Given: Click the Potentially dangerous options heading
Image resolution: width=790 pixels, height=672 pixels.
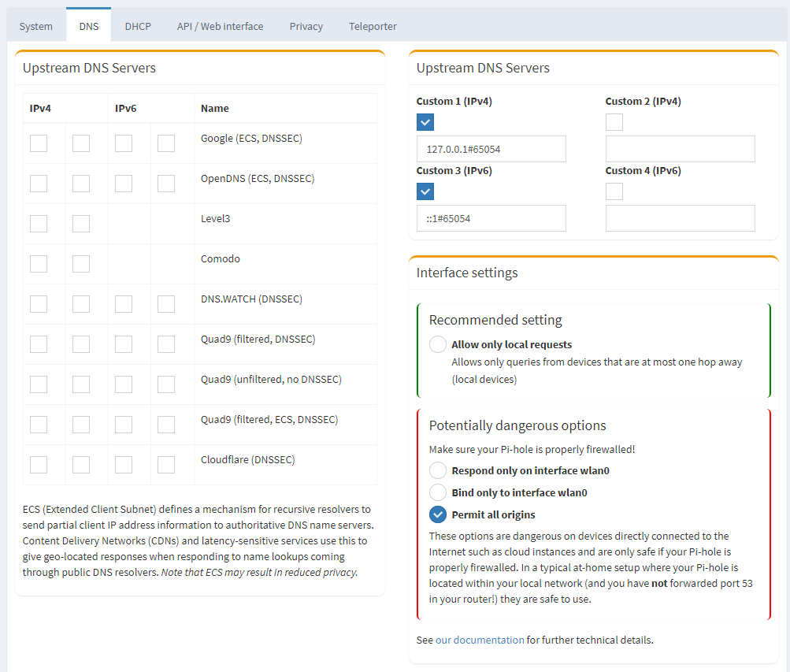Looking at the screenshot, I should pyautogui.click(x=517, y=425).
